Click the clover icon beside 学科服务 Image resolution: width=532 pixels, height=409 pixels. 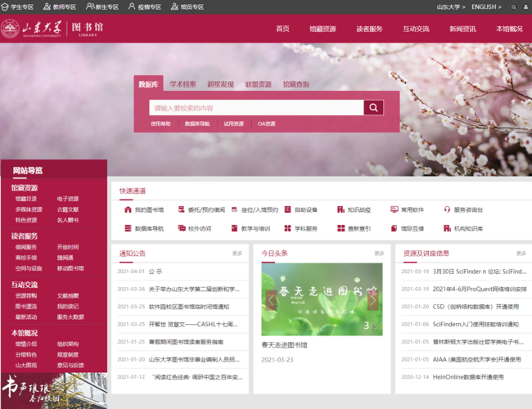pyautogui.click(x=287, y=228)
